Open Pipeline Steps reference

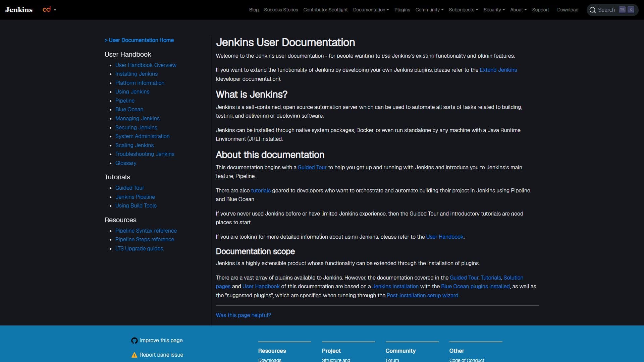pos(145,239)
